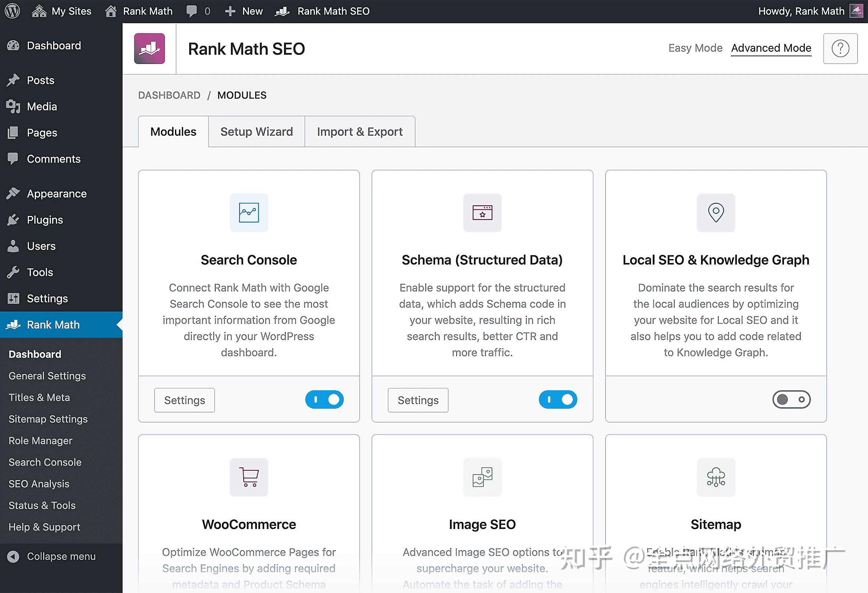
Task: Open the Modules tab
Action: [173, 132]
